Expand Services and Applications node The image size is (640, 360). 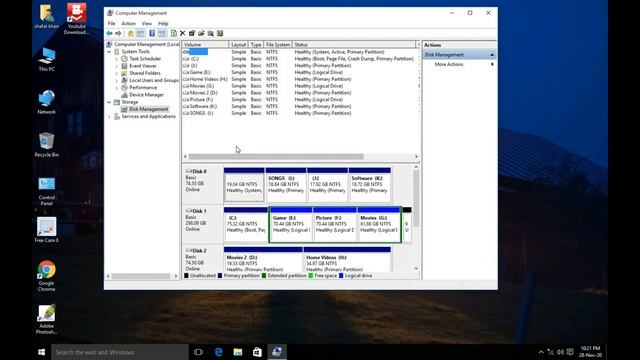109,116
